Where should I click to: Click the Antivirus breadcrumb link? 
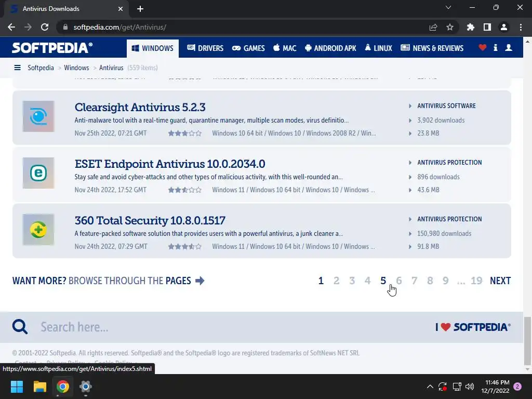click(x=111, y=68)
